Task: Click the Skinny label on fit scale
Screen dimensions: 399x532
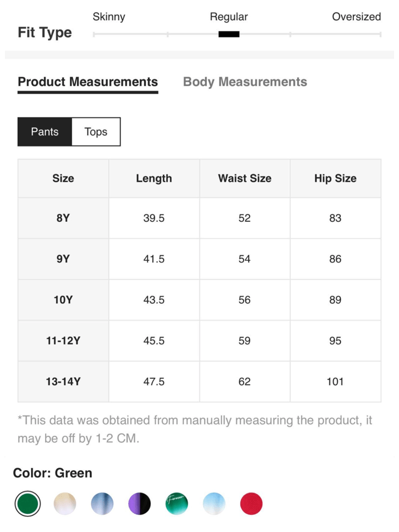Action: (x=109, y=17)
